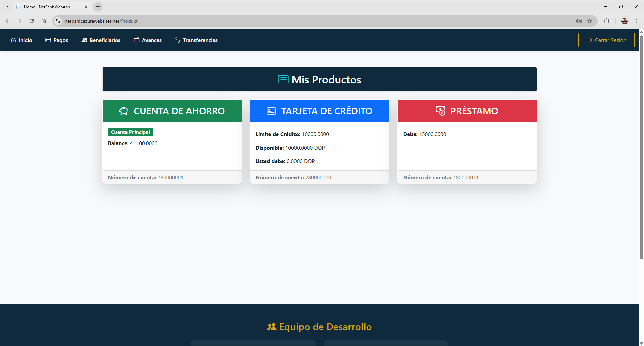Click the list icon beside Mis Productos
The width and height of the screenshot is (644, 346).
click(x=283, y=79)
